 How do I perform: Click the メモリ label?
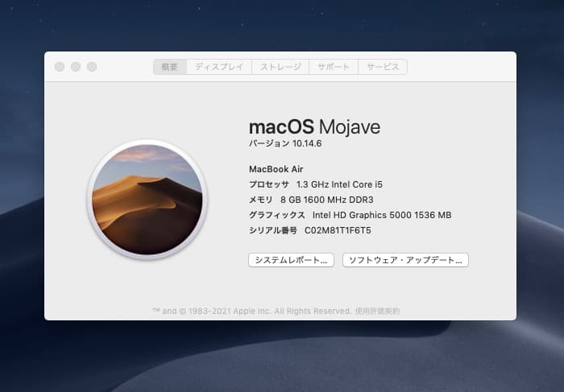pyautogui.click(x=261, y=200)
